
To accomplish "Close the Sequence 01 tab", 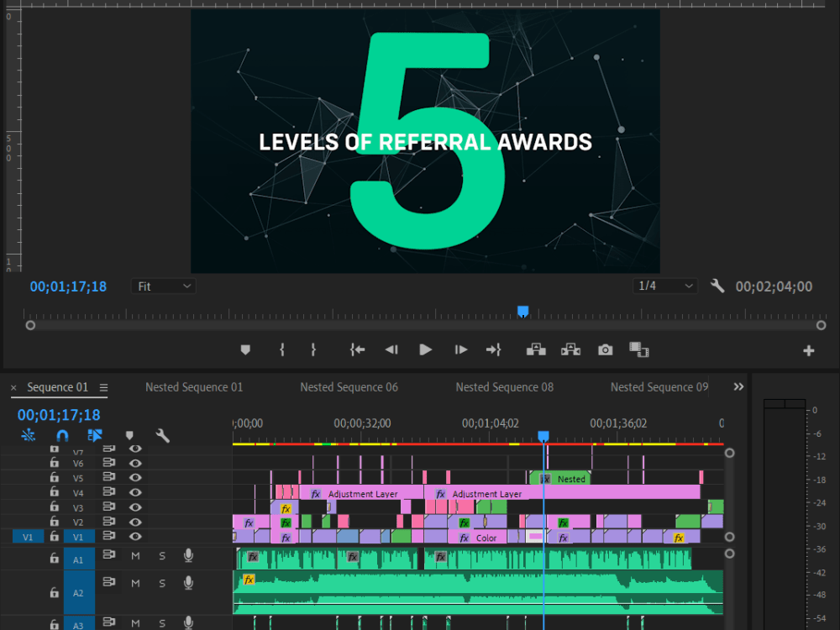I will pyautogui.click(x=14, y=387).
